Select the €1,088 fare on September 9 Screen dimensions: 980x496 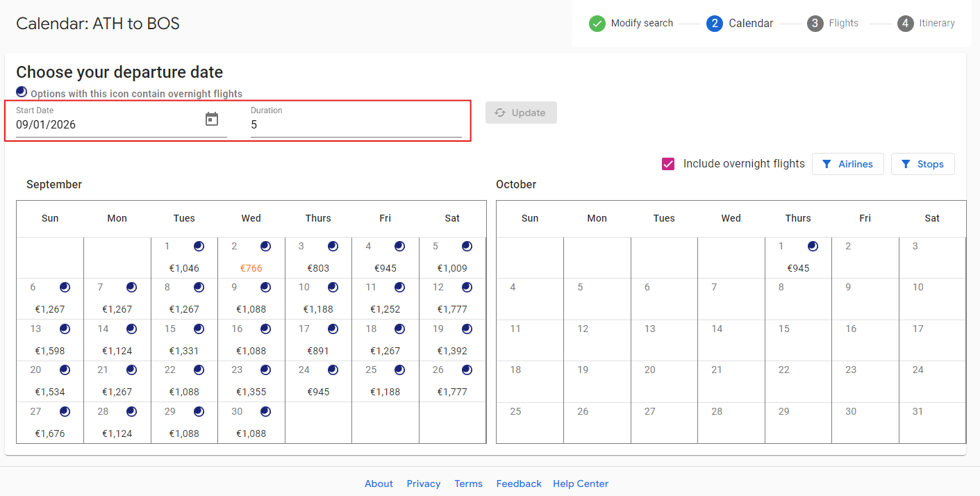point(251,309)
